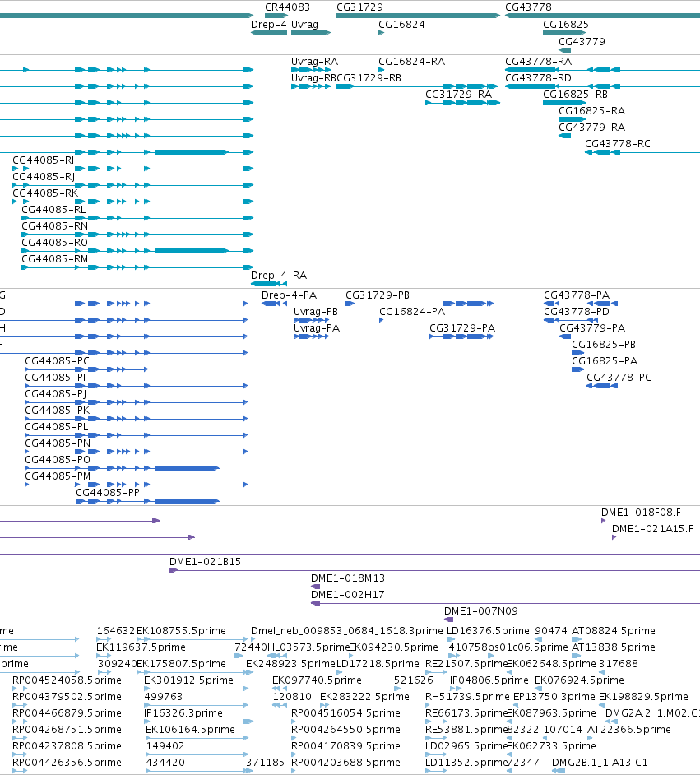
Task: Click transcript CG44085-RM
Action: (54, 259)
